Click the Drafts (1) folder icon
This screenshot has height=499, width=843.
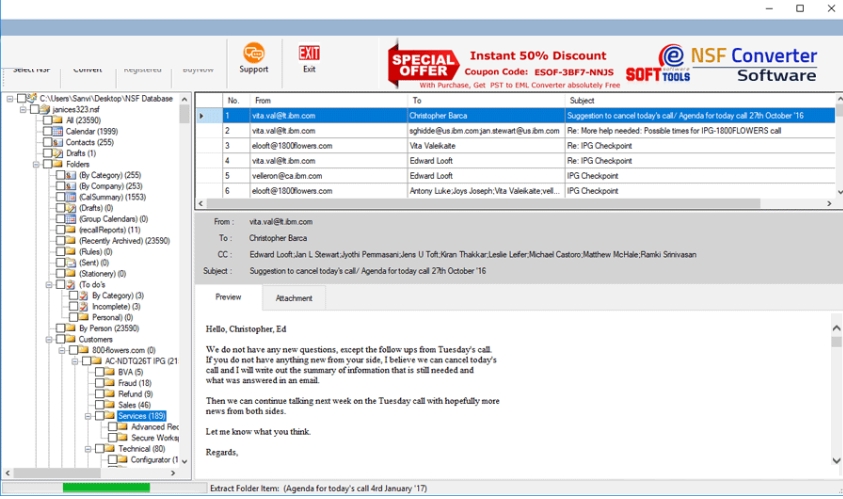(58, 153)
